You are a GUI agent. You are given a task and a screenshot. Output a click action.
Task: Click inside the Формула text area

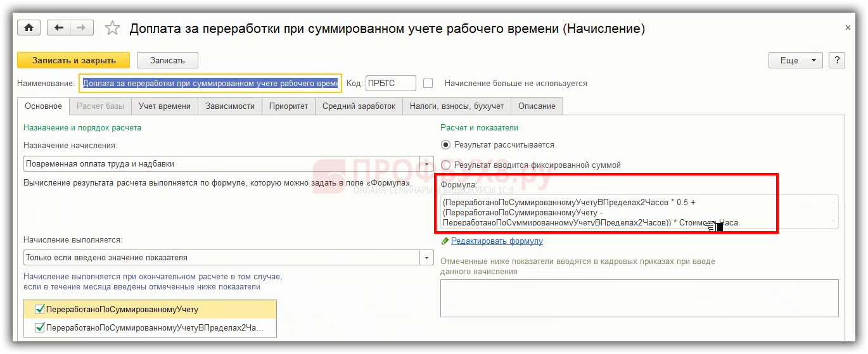pos(639,212)
